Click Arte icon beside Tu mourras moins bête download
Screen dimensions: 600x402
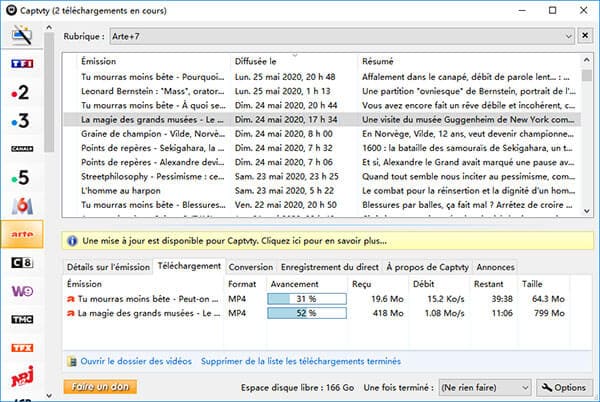point(70,299)
